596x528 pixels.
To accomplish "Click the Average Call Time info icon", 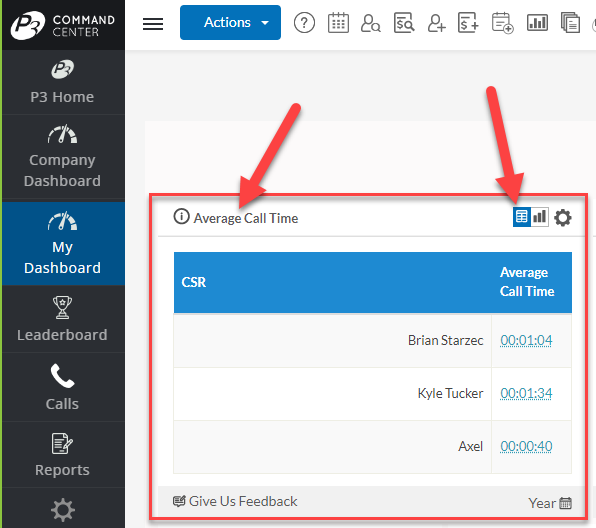I will click(181, 217).
